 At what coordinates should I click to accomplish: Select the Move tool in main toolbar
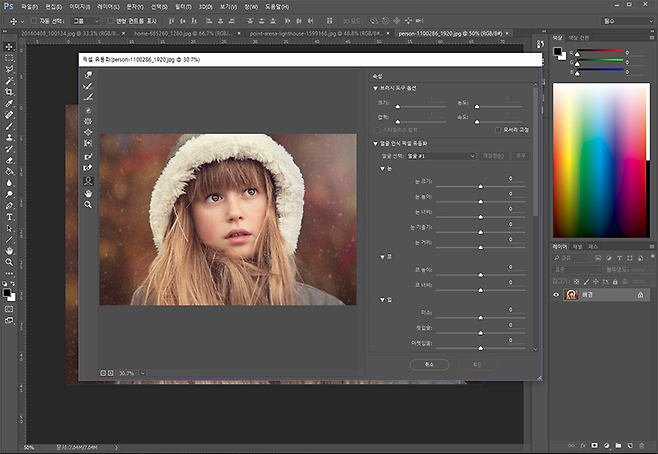9,46
